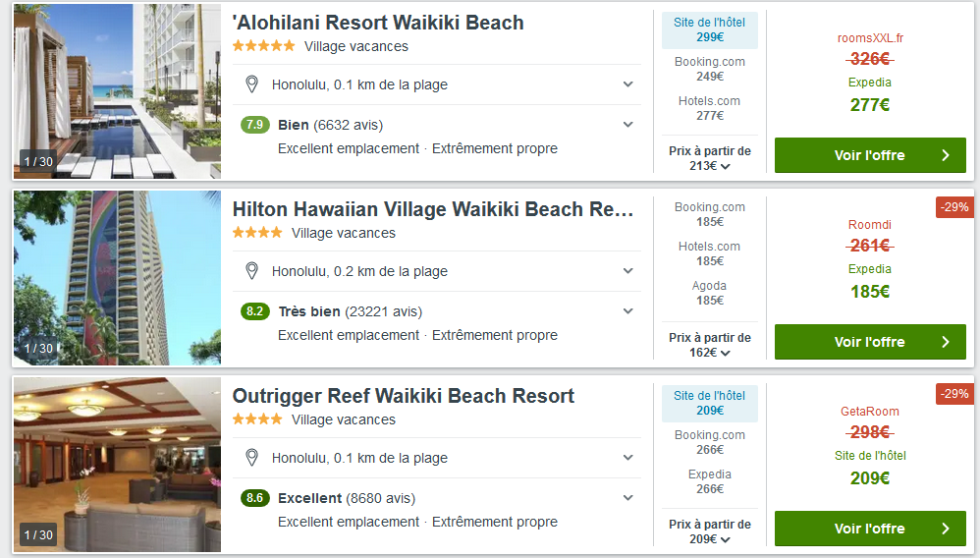Open 'Prix à partir de 213€' dropdown
The height and width of the screenshot is (558, 980).
pyautogui.click(x=710, y=158)
